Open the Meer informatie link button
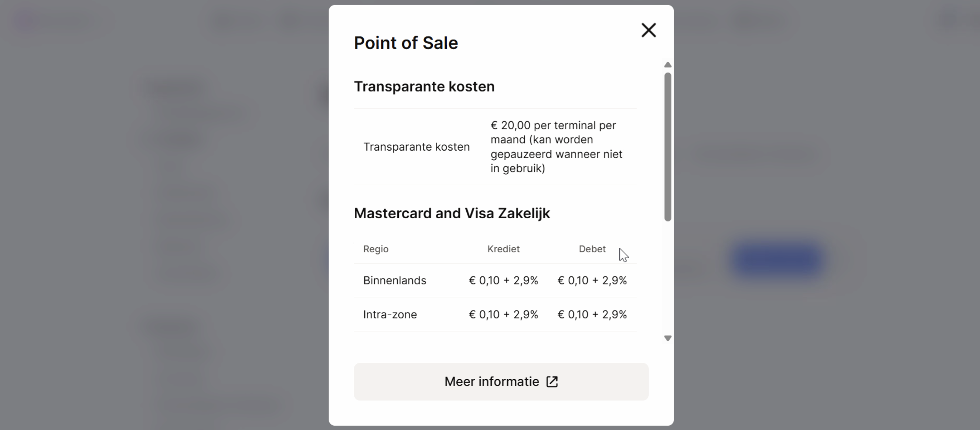Viewport: 980px width, 430px height. pyautogui.click(x=501, y=382)
